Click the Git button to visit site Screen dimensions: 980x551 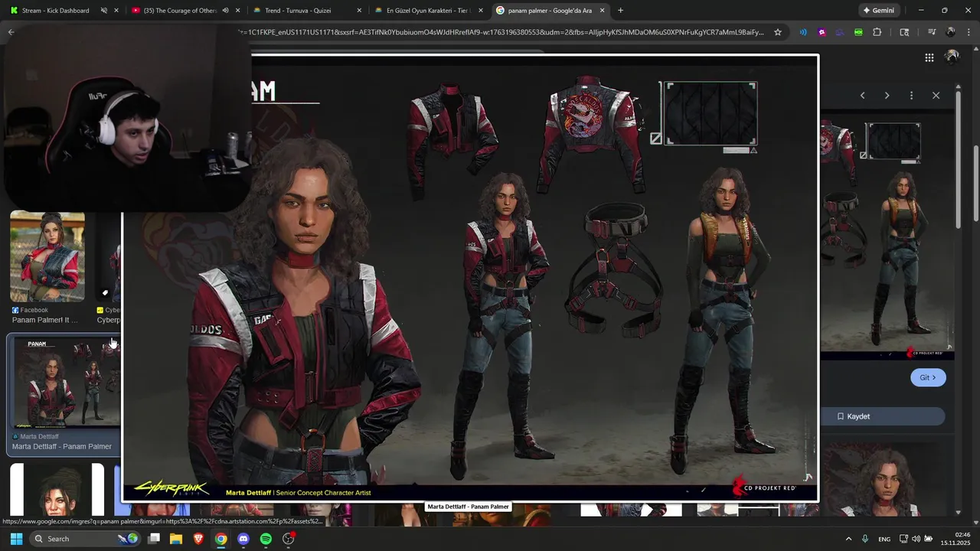[928, 377]
